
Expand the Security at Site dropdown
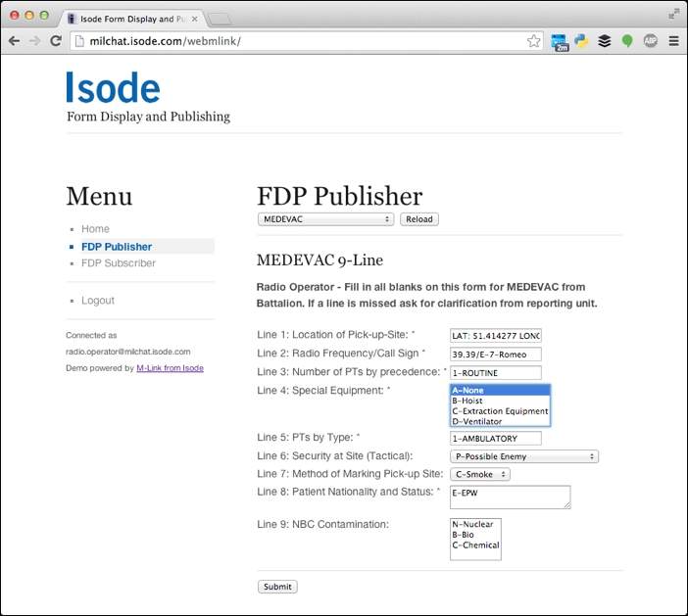pos(523,456)
